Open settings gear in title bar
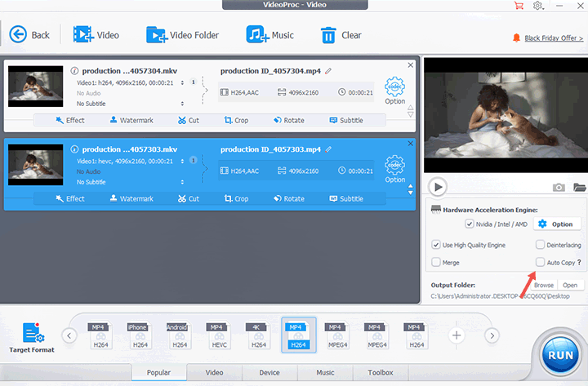The height and width of the screenshot is (386, 588). (x=537, y=6)
